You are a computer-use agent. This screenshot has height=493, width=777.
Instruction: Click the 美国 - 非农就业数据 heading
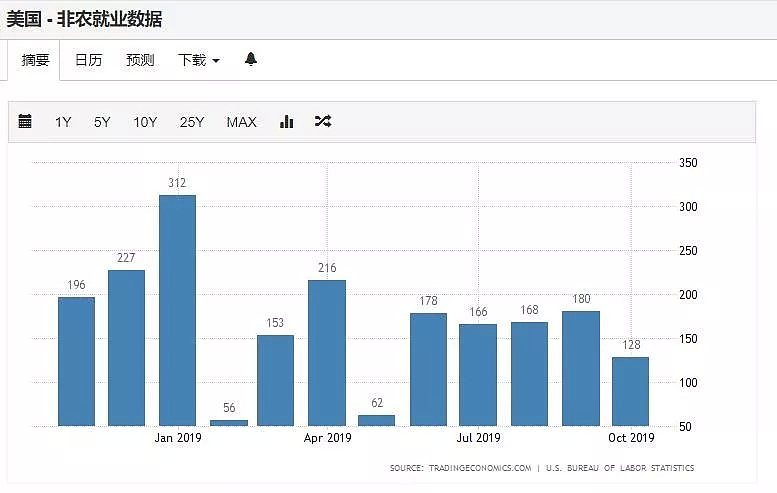tap(84, 19)
